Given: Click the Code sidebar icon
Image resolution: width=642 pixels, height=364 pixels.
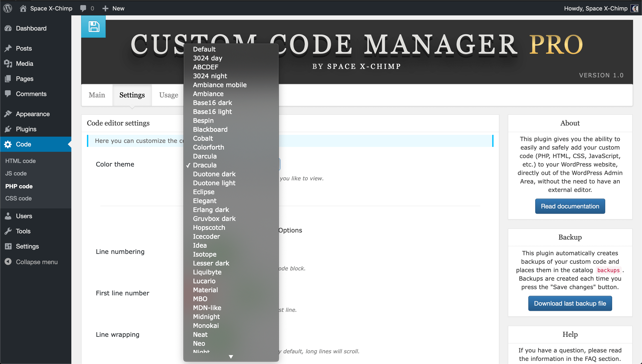Looking at the screenshot, I should (x=8, y=144).
